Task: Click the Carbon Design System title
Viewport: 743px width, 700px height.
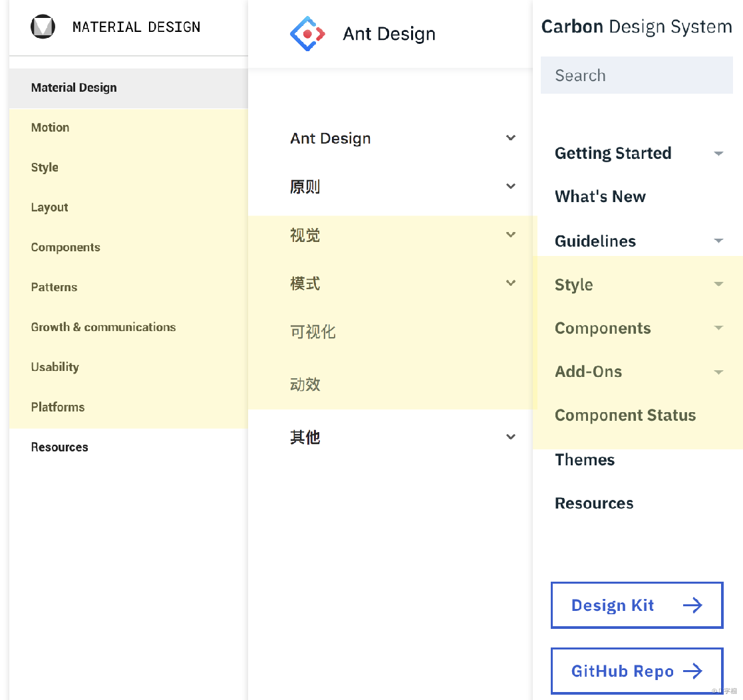Action: (x=637, y=27)
